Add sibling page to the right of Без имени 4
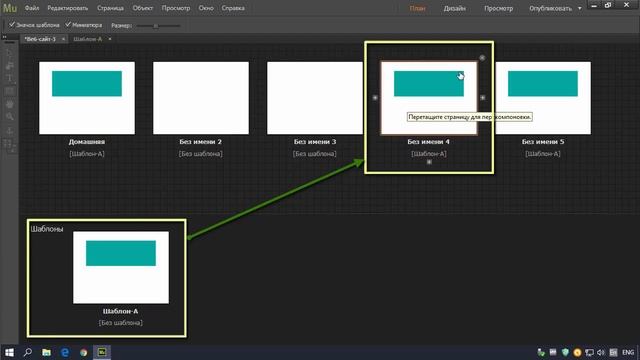 (x=482, y=98)
